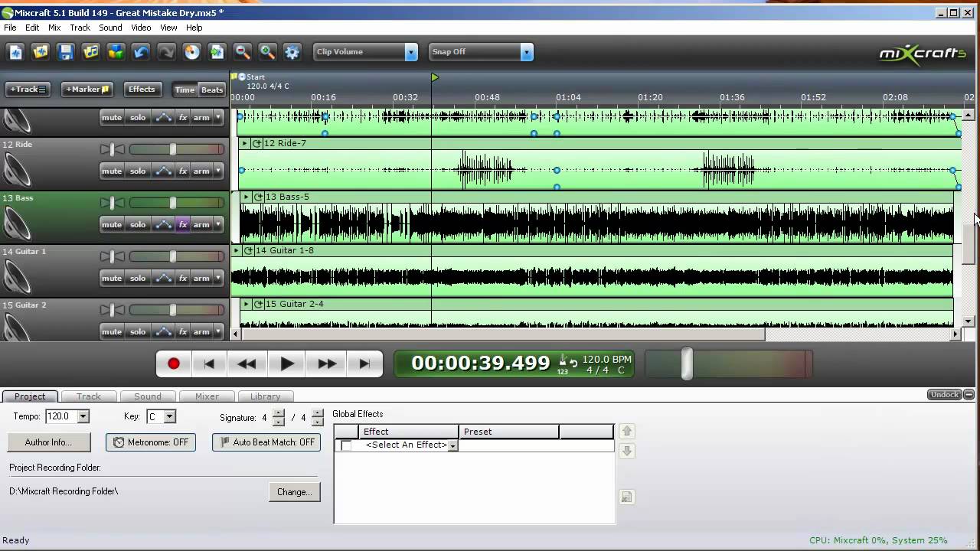Mute the 13 Bass track
Screen dimensions: 980x551
coord(112,225)
